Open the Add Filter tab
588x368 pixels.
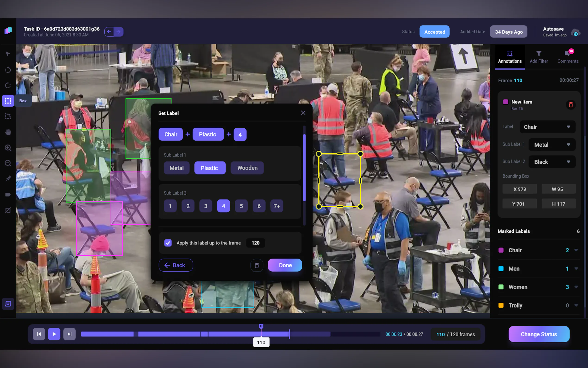[539, 57]
